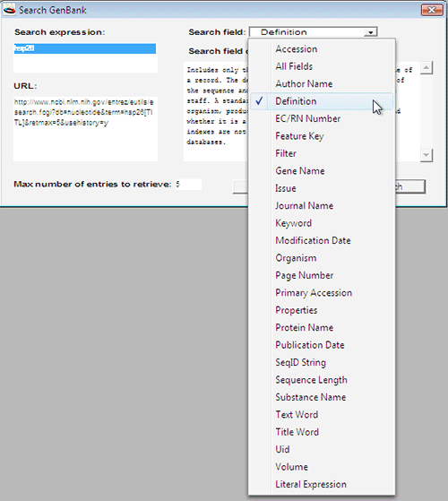Select Primary Accession option

(322, 293)
